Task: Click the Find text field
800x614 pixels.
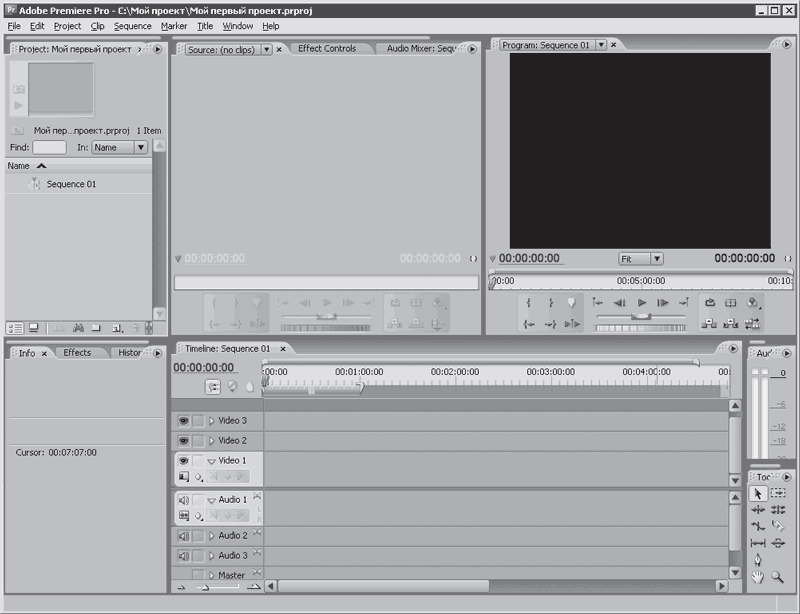Action: point(49,147)
